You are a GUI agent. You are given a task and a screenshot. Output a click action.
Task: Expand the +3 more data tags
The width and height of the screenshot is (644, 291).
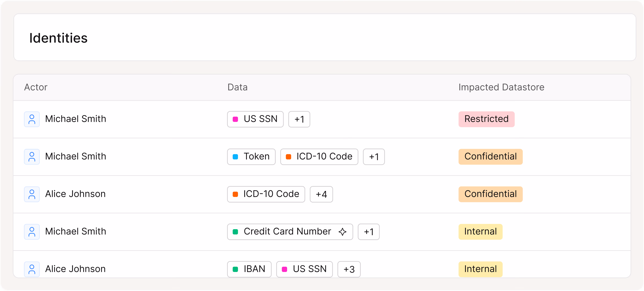349,269
